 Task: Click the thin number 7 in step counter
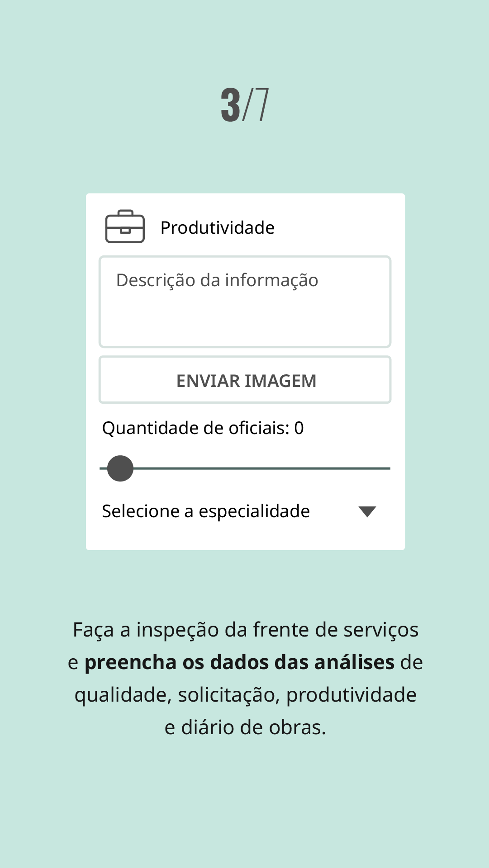pyautogui.click(x=261, y=105)
